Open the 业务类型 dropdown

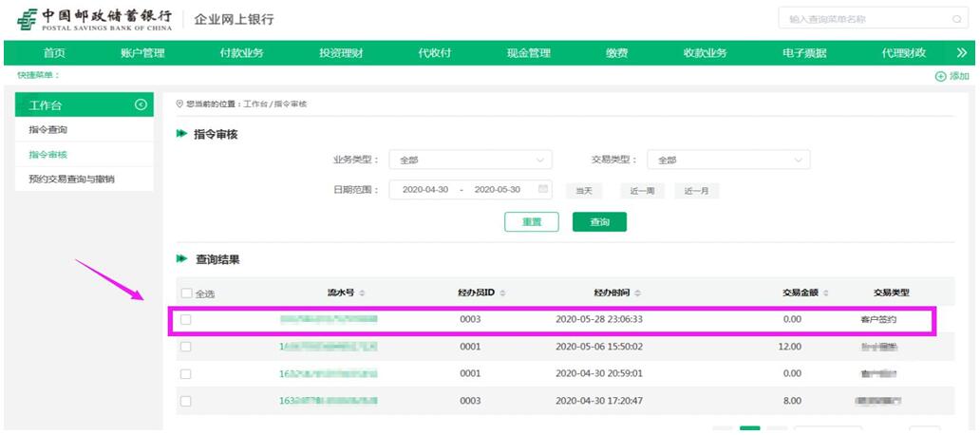[x=470, y=161]
